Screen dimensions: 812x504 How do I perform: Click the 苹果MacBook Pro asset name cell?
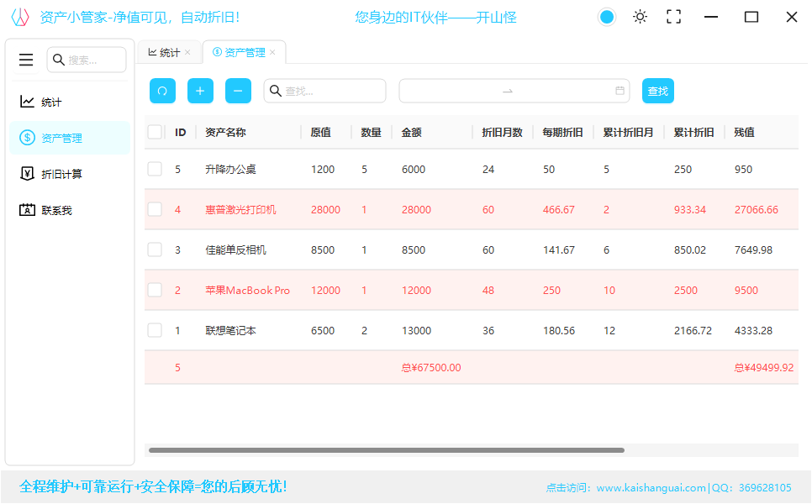(x=247, y=291)
